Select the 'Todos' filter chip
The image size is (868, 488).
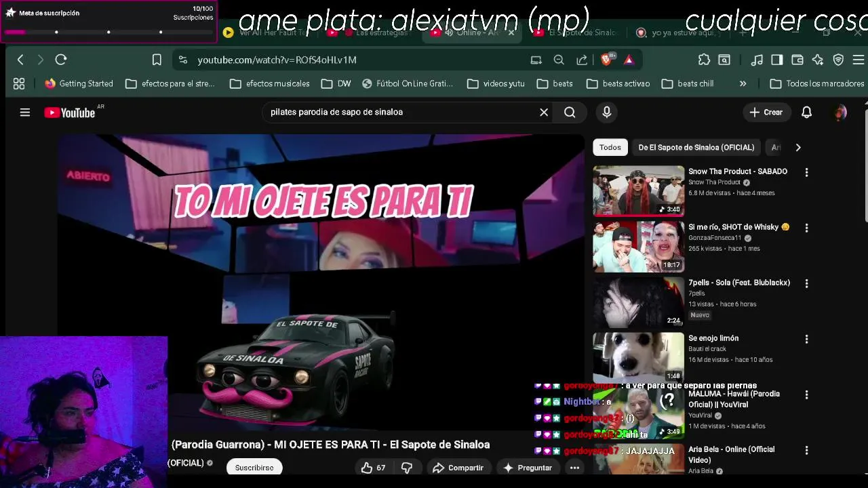click(x=610, y=147)
